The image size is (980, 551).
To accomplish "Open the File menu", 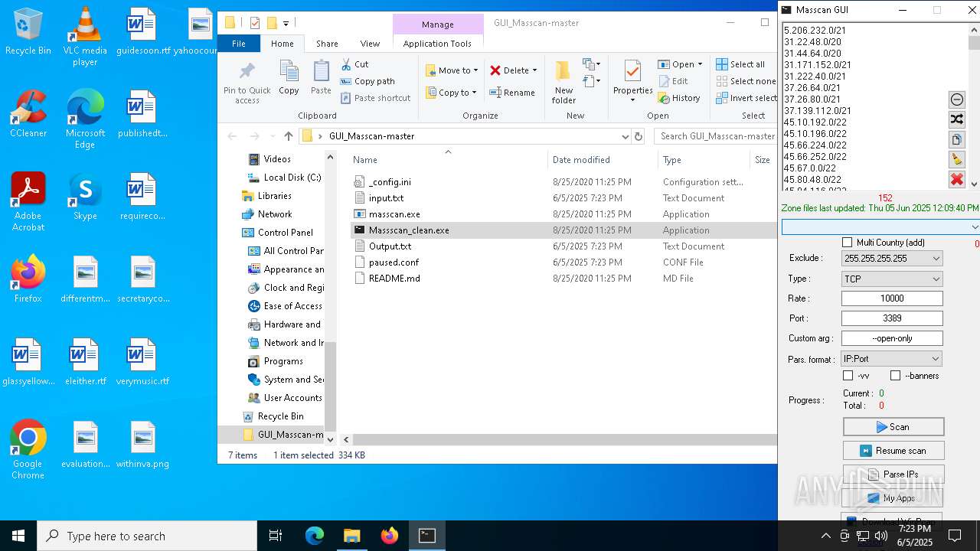I will (x=239, y=44).
